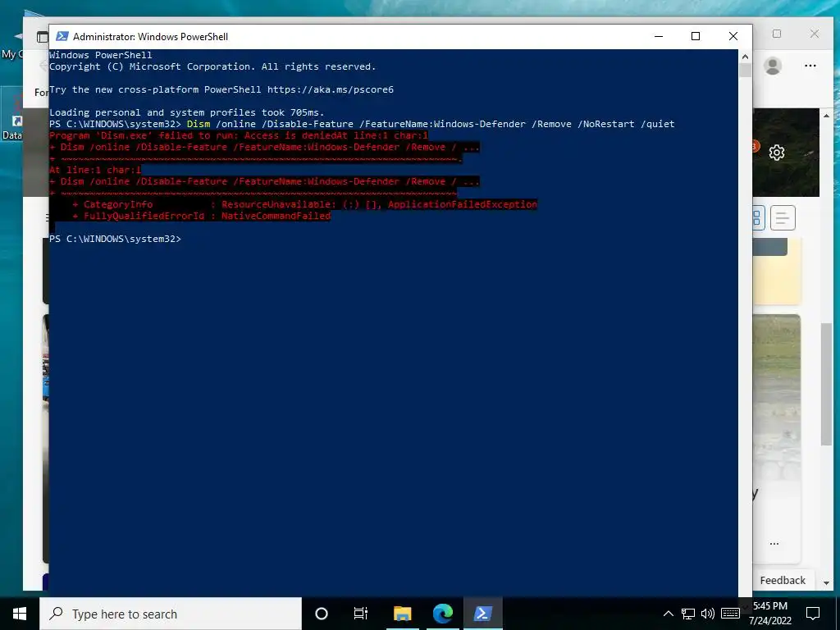Image resolution: width=840 pixels, height=630 pixels.
Task: Show hidden system tray icons
Action: 668,614
